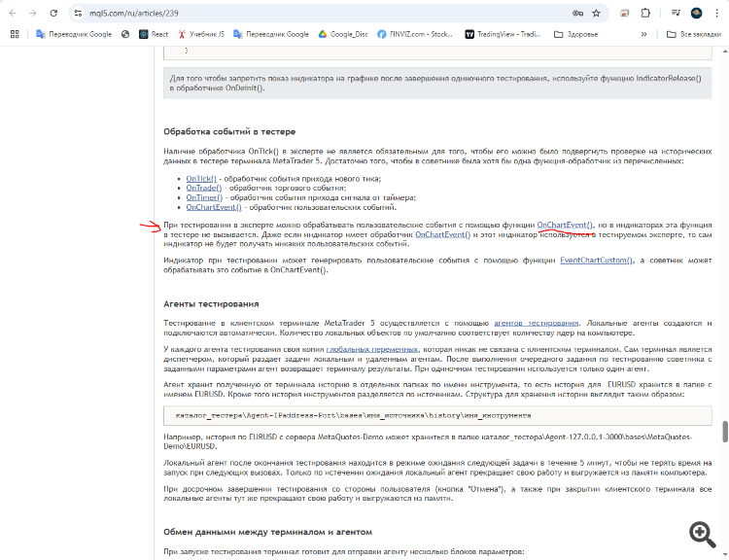Click the address bar URL mql5.com/ru/articles/239
The image size is (729, 560).
click(134, 13)
